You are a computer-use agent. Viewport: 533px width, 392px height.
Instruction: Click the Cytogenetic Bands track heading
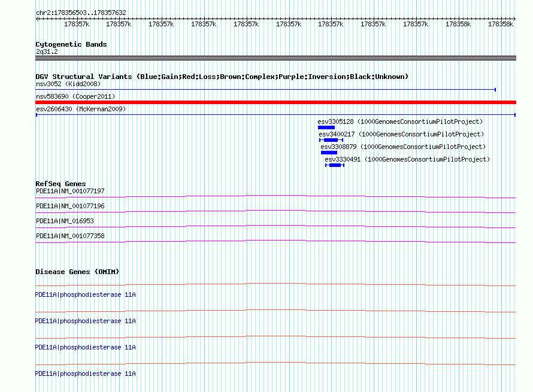71,44
